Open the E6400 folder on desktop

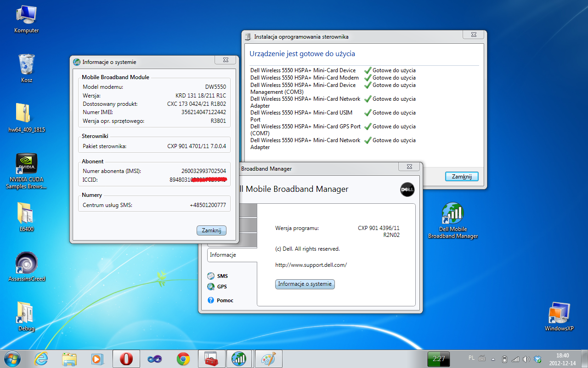[27, 217]
